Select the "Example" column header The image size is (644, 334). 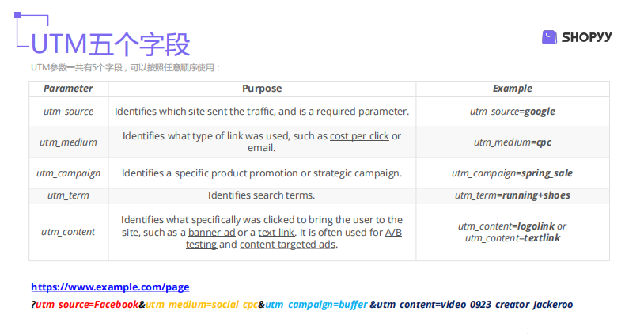[x=512, y=89]
